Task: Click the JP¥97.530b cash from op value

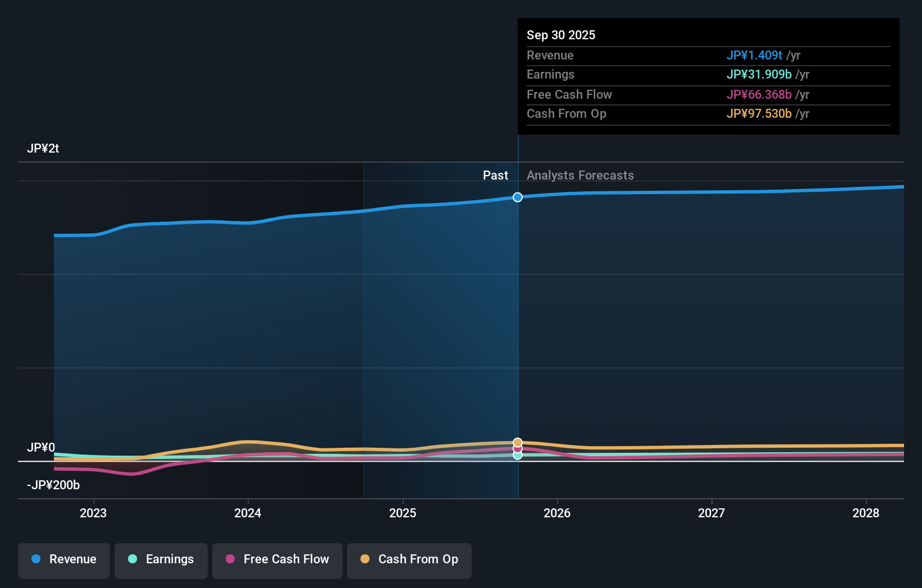Action: (759, 113)
